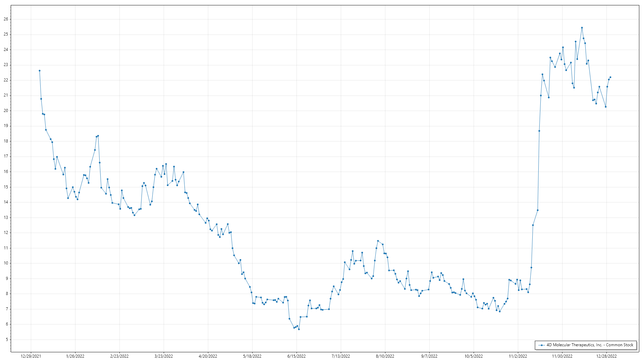Image resolution: width=644 pixels, height=362 pixels.
Task: Click the legend line marker icon
Action: point(541,345)
